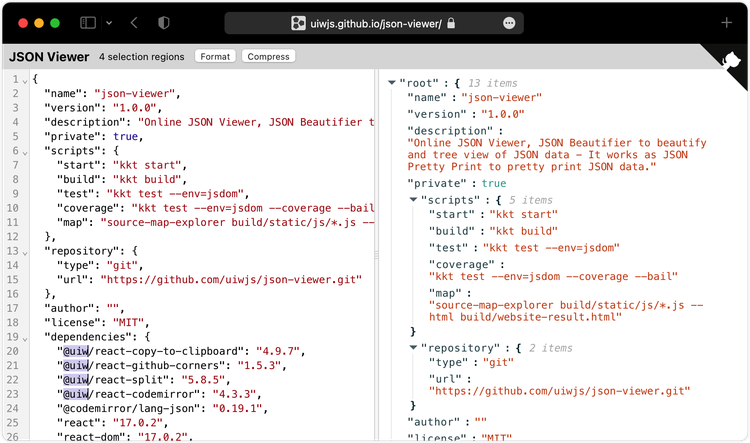Click the "json-viewer" value on editor line 2
The image size is (750, 443).
135,93
